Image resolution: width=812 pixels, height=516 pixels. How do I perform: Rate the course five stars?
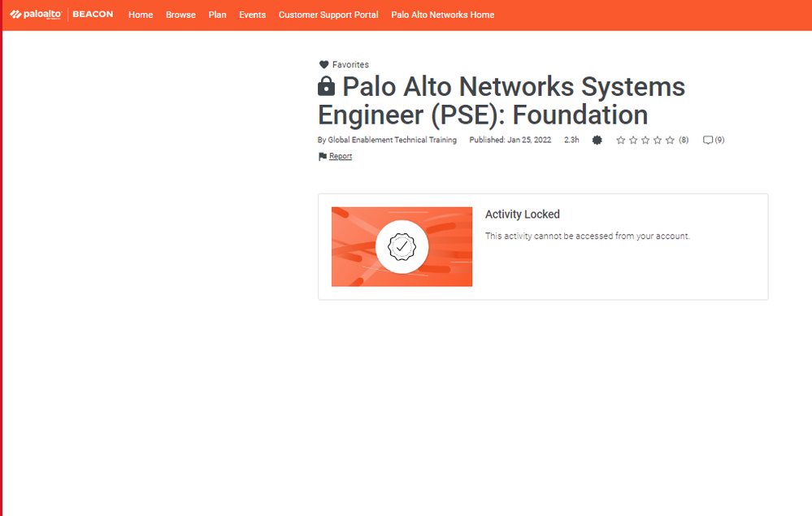click(x=670, y=141)
